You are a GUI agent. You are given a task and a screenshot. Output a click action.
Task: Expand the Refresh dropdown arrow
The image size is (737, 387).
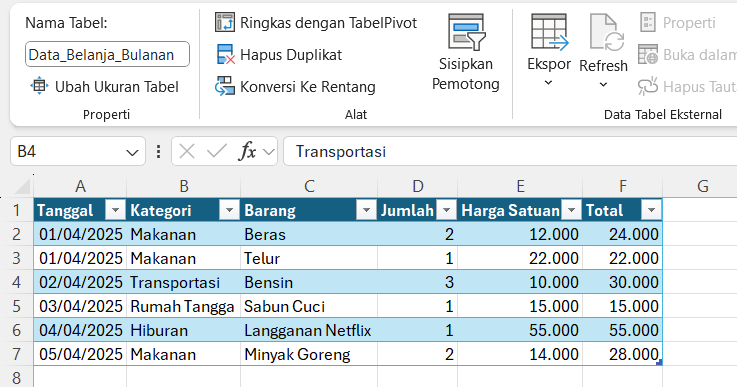604,85
